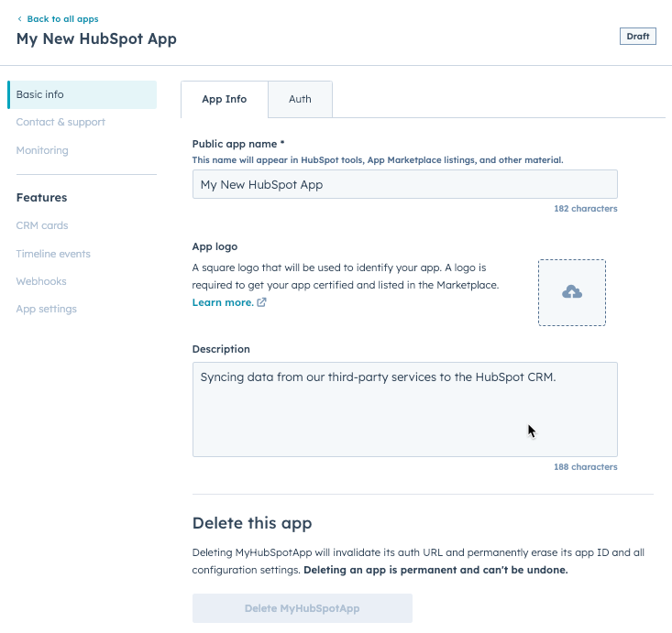Click the My New HubSpot App heading

pyautogui.click(x=96, y=38)
